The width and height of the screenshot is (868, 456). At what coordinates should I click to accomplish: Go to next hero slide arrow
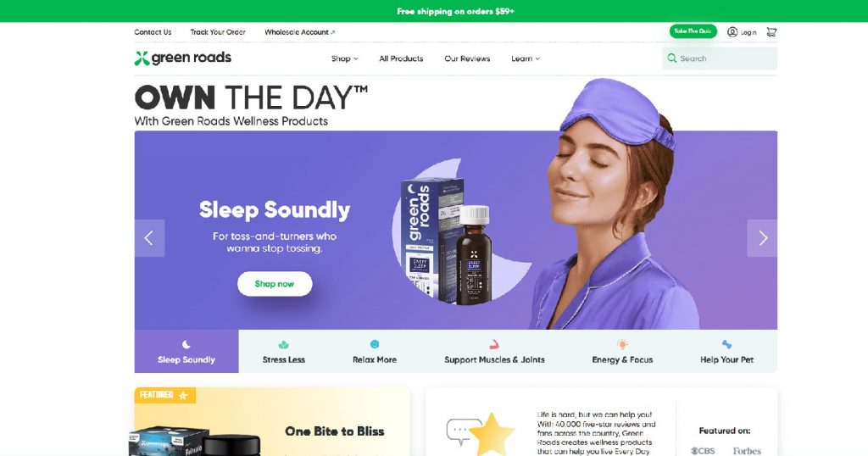pyautogui.click(x=762, y=238)
